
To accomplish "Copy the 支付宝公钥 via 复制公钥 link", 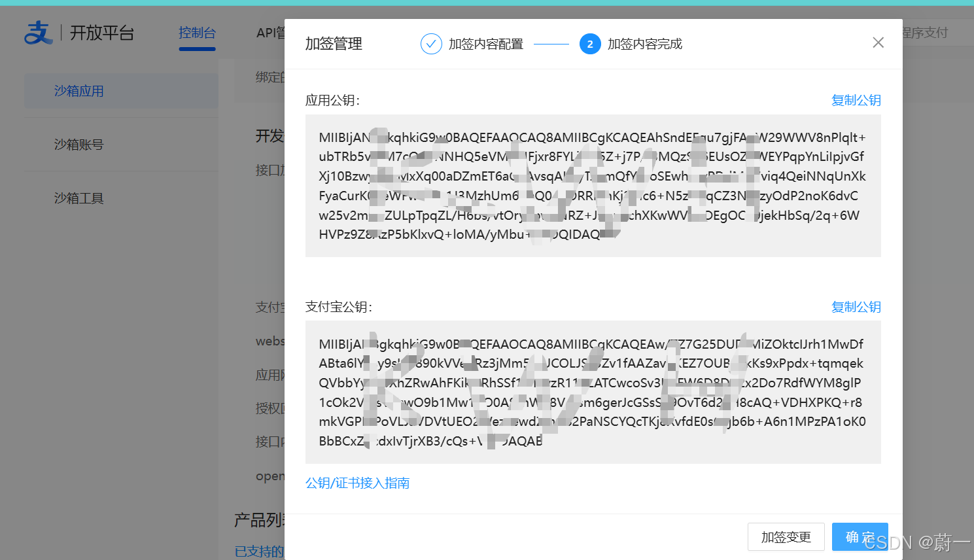I will (856, 307).
